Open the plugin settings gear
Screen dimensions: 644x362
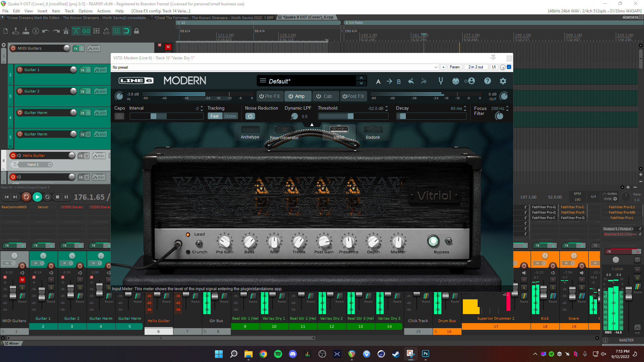click(503, 81)
